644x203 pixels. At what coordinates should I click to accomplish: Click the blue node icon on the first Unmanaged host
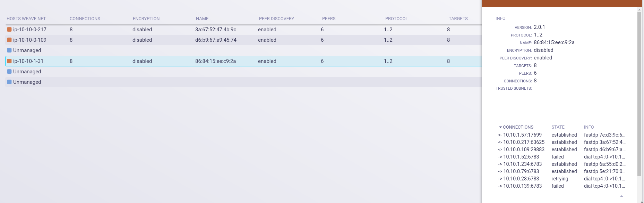tap(9, 50)
